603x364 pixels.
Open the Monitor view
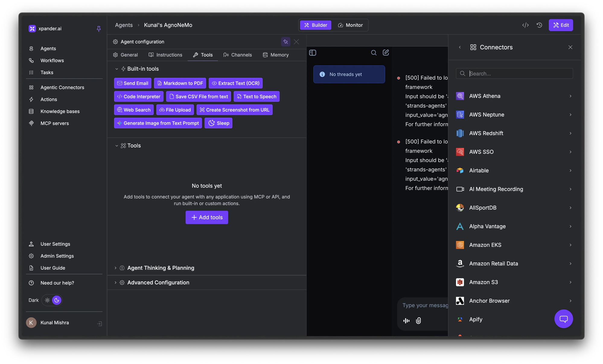click(350, 25)
